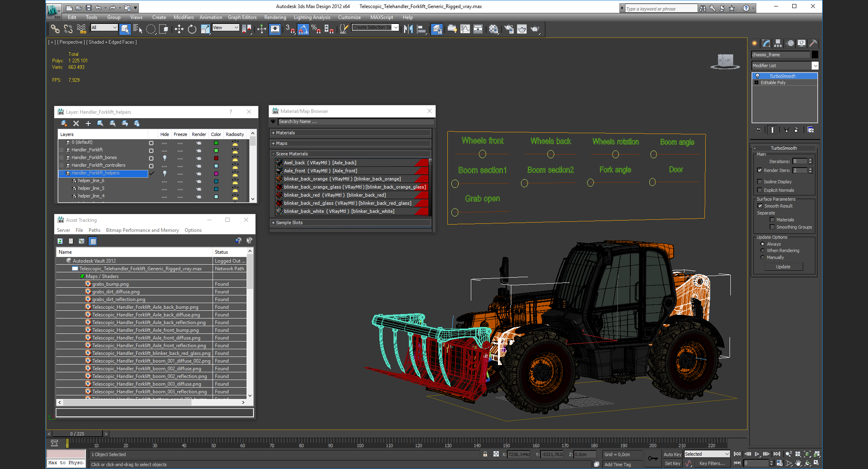Toggle the Render Iters checkbox

pos(759,170)
